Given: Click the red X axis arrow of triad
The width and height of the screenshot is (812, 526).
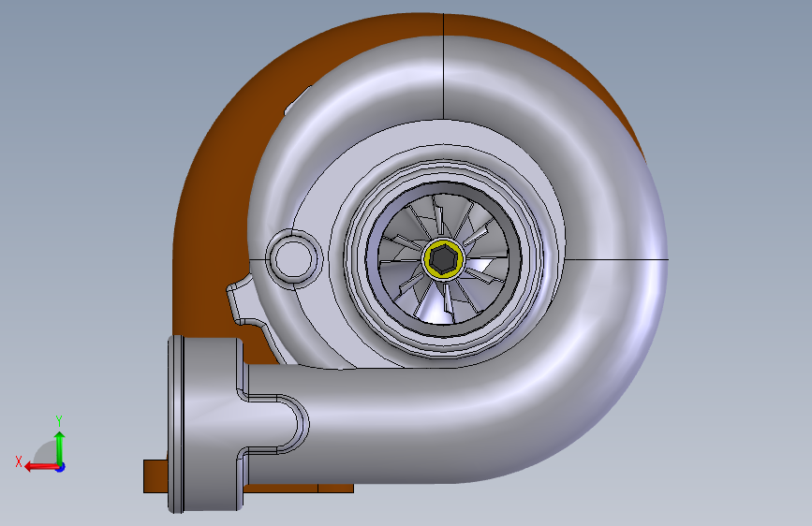Looking at the screenshot, I should (x=40, y=467).
